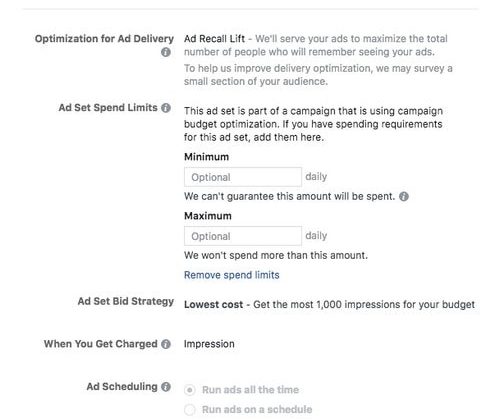The width and height of the screenshot is (500, 420).
Task: Click the Minimum heading above the first field
Action: click(206, 157)
